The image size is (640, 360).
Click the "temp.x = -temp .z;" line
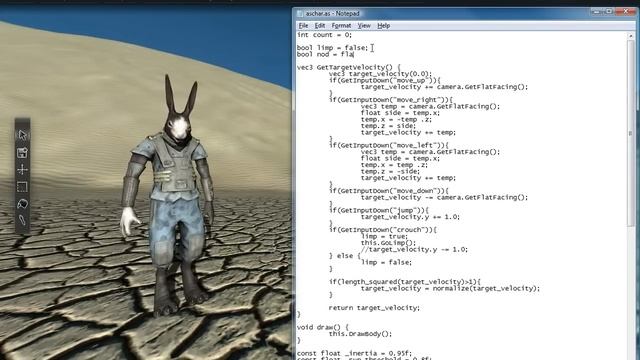(x=396, y=119)
